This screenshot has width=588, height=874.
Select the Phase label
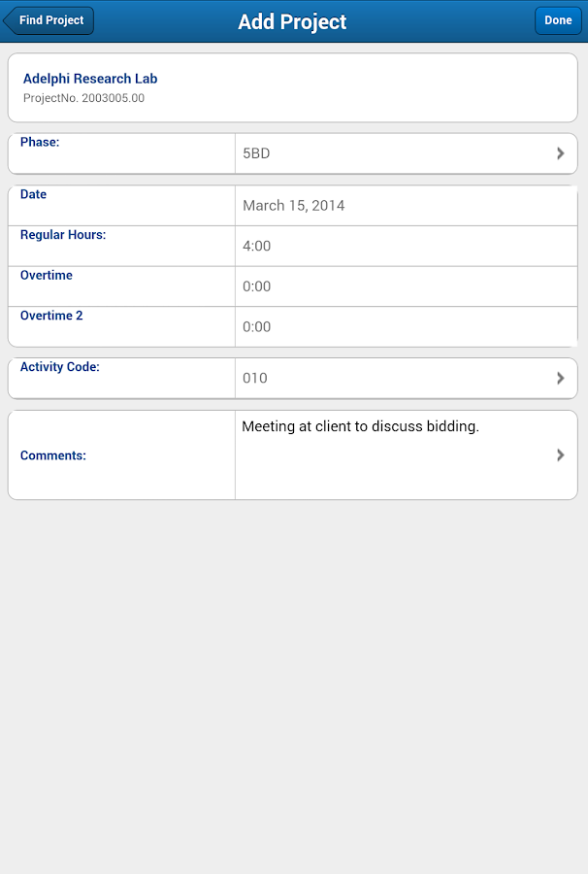[39, 141]
